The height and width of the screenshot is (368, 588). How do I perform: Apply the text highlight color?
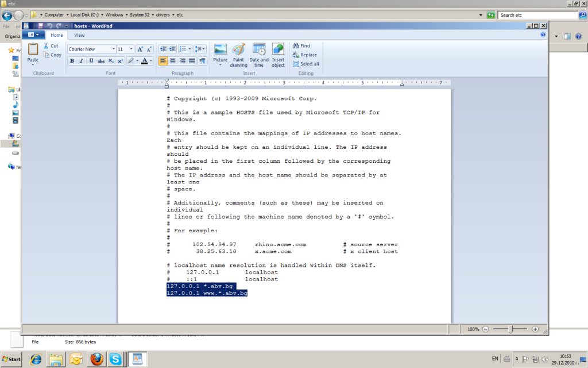coord(130,61)
